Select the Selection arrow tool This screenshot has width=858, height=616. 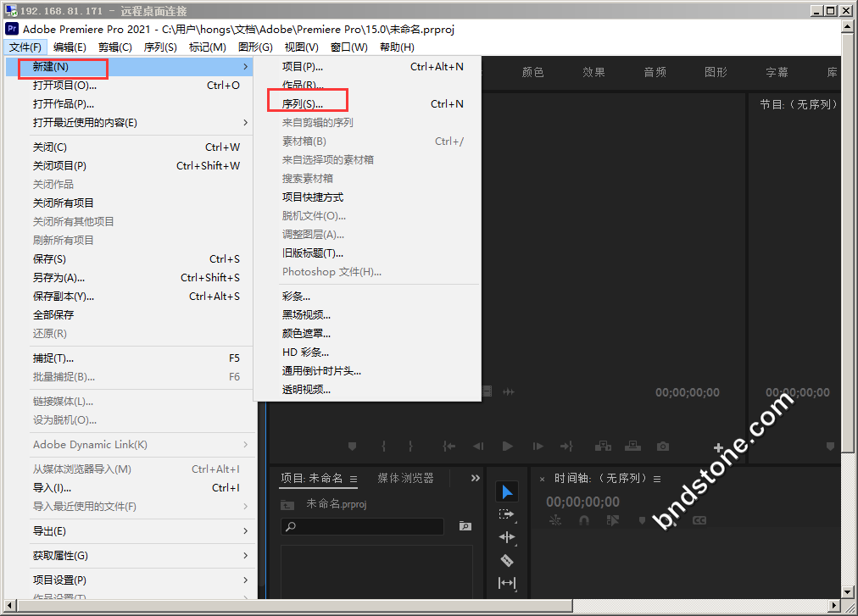(x=506, y=491)
